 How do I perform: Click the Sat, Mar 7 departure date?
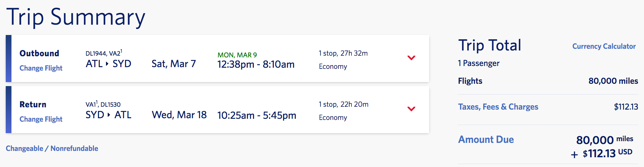[174, 64]
